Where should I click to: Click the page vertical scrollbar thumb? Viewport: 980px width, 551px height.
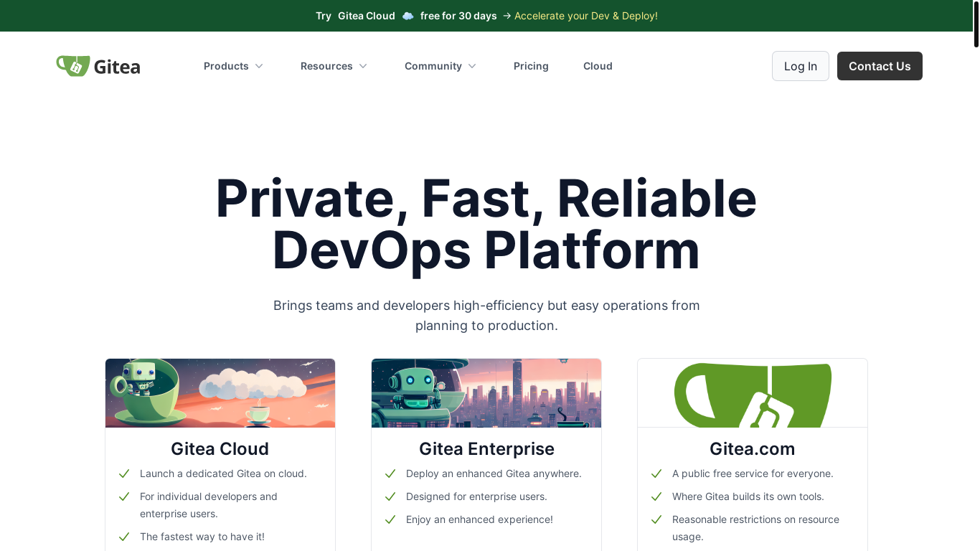coord(976,24)
